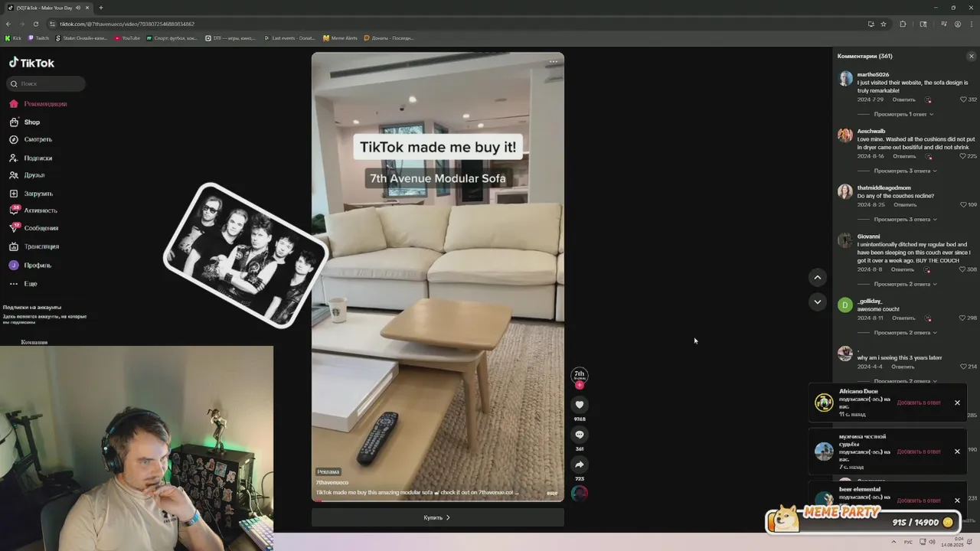Mute the TikTok tab via its speaker icon
The image size is (980, 551).
tap(78, 8)
